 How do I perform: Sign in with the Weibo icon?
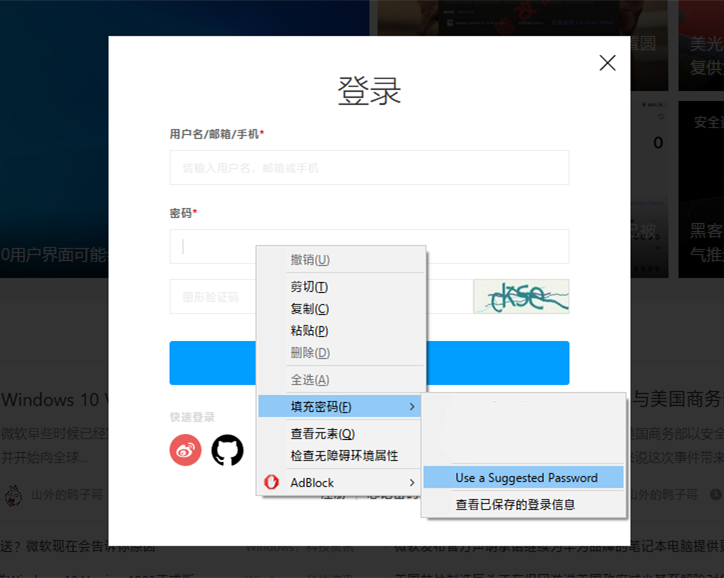pos(185,450)
